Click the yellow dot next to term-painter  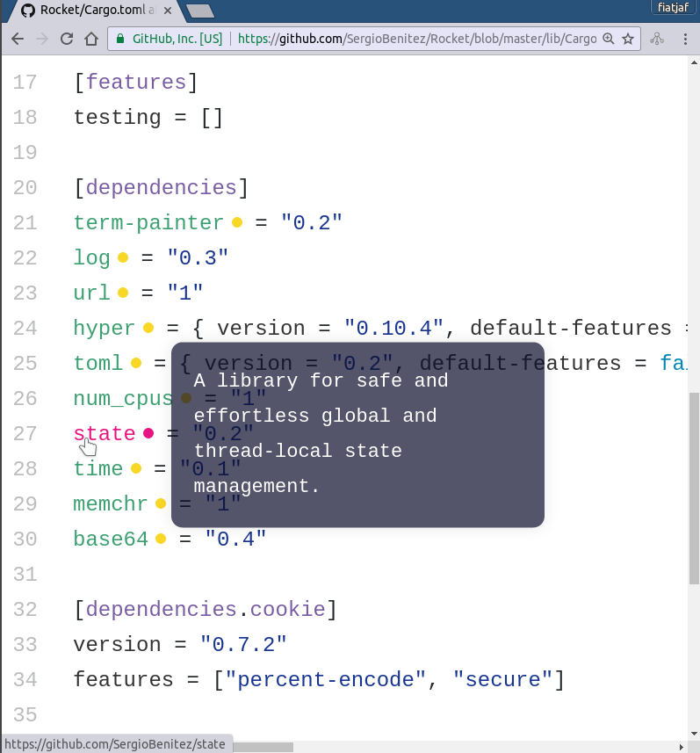[x=237, y=222]
